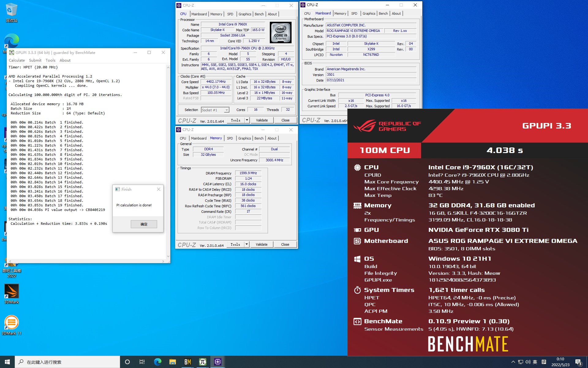Open Cortana circle icon on taskbar

pos(127,362)
